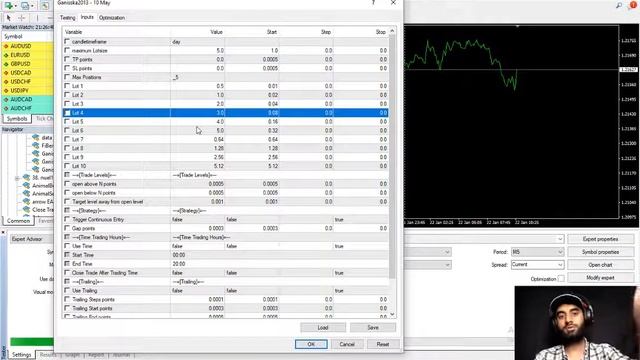Image resolution: width=640 pixels, height=360 pixels.
Task: Open the profile icon dropdown arrow
Action: tap(32, 6)
